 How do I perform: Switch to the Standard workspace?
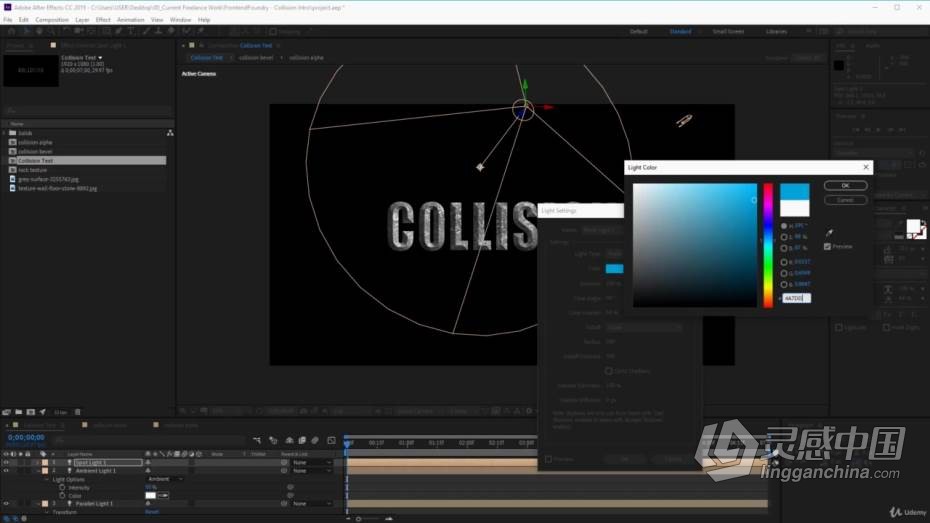(x=680, y=31)
